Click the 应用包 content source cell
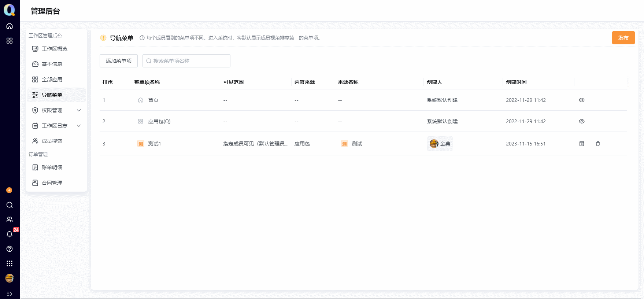This screenshot has height=299, width=644. (x=302, y=144)
